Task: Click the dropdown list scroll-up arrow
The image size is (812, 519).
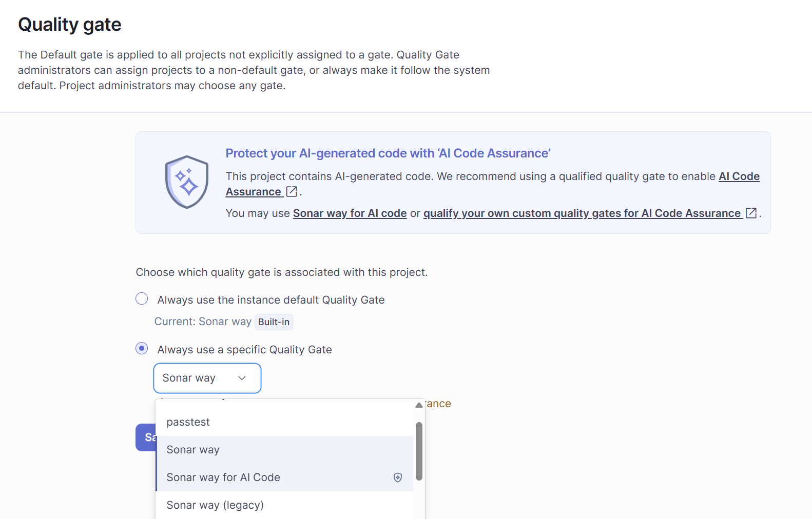Action: click(419, 405)
